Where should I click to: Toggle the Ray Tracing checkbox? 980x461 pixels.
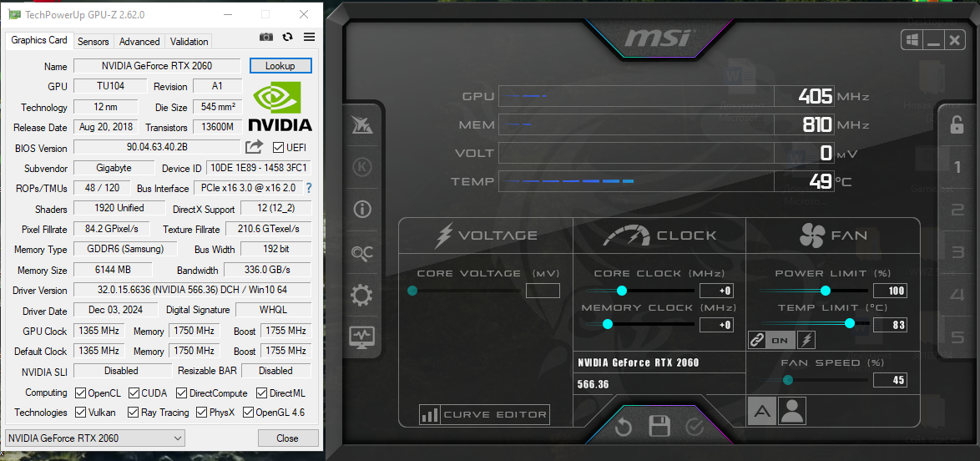133,413
